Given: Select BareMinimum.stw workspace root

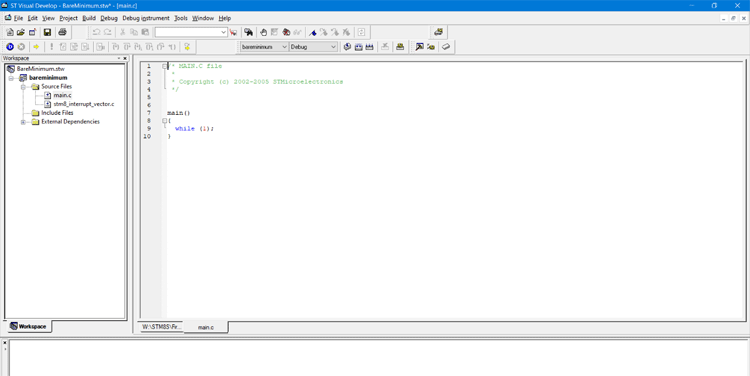Looking at the screenshot, I should [41, 69].
